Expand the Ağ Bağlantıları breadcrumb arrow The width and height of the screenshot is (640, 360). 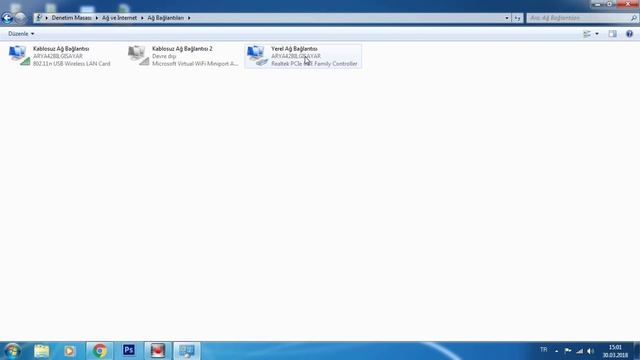189,18
